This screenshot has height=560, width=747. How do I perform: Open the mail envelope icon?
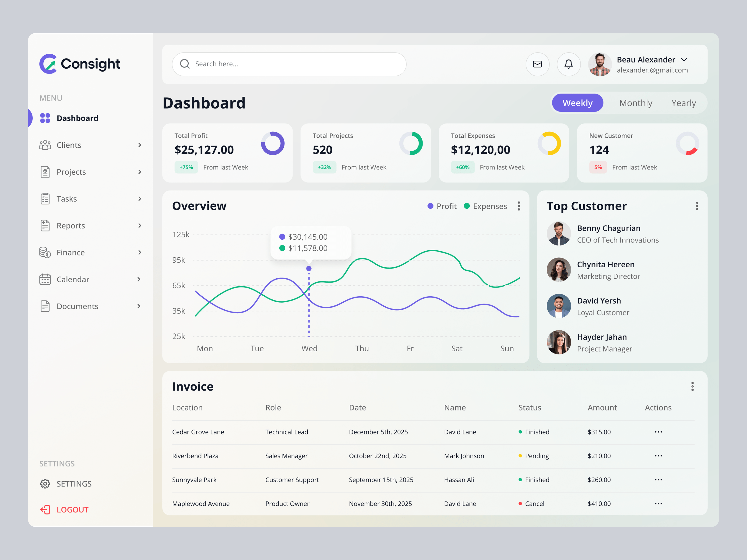537,64
